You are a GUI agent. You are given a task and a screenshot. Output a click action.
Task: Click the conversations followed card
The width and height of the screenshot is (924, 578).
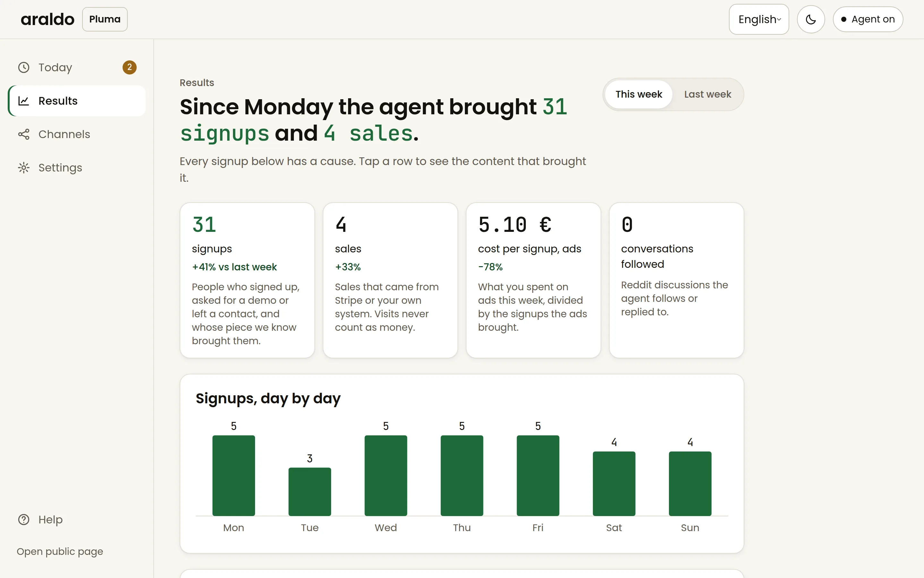pyautogui.click(x=676, y=280)
